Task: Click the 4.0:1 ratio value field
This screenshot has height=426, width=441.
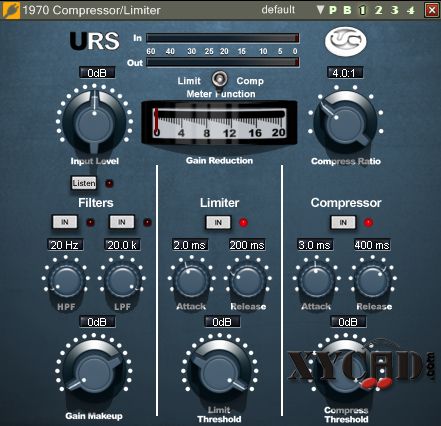Action: pyautogui.click(x=345, y=73)
